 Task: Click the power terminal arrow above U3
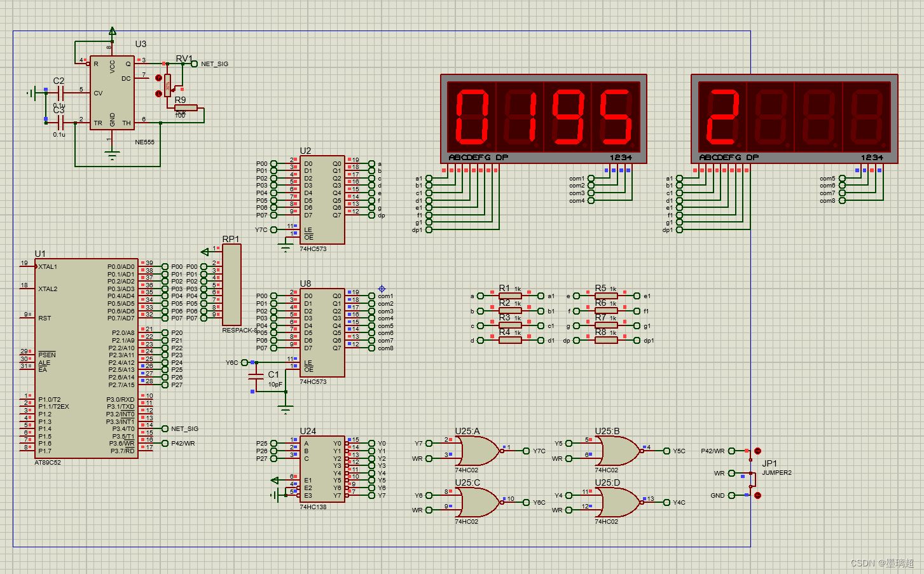[x=113, y=31]
